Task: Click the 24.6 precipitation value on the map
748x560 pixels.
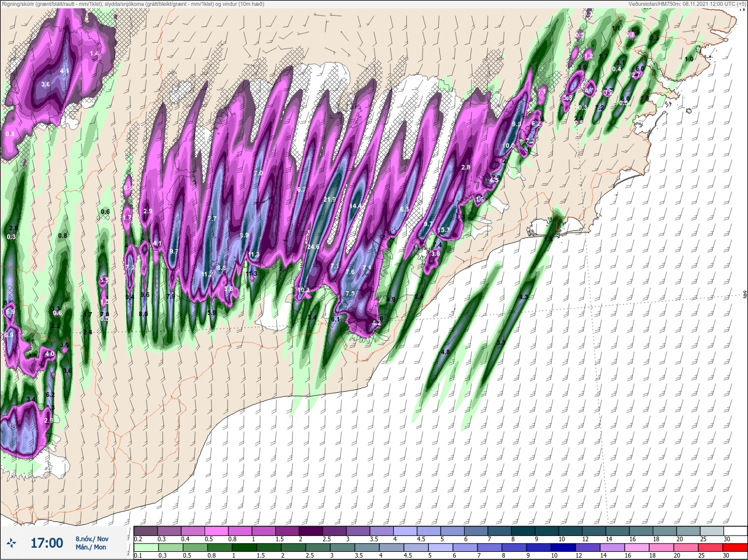Action: (x=313, y=247)
